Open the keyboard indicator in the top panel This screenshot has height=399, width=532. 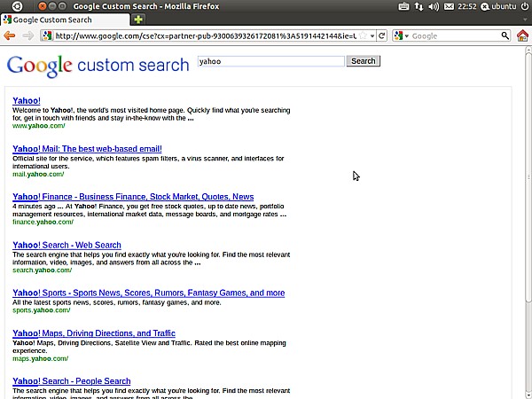point(403,6)
